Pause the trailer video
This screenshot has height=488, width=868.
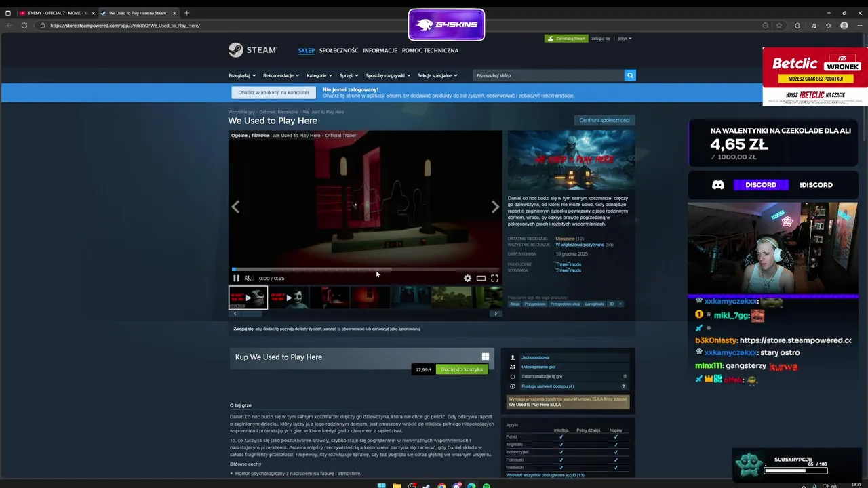[x=236, y=278]
